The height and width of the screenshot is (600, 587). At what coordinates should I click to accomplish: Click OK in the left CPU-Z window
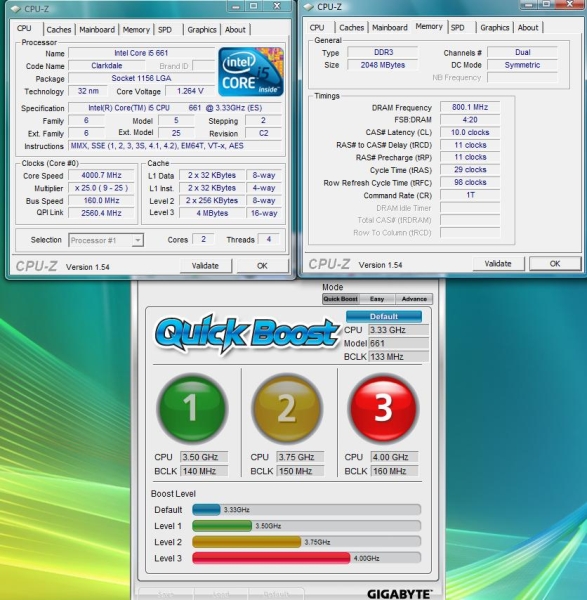point(262,266)
